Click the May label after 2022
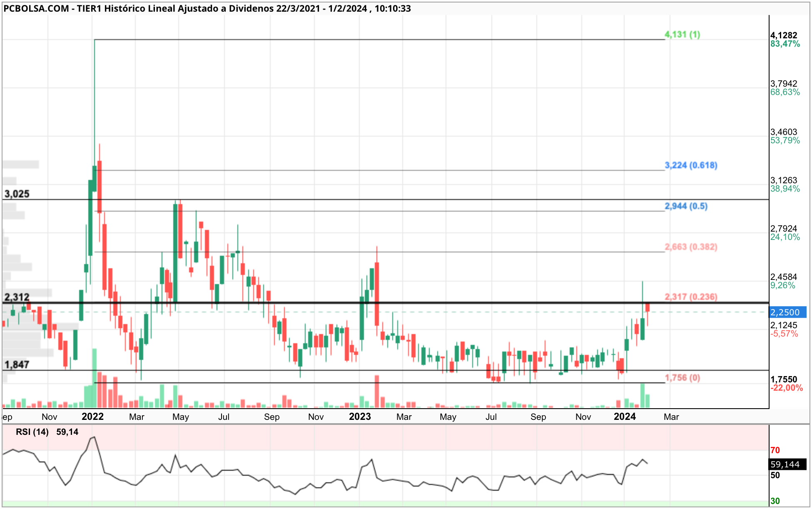 point(181,417)
